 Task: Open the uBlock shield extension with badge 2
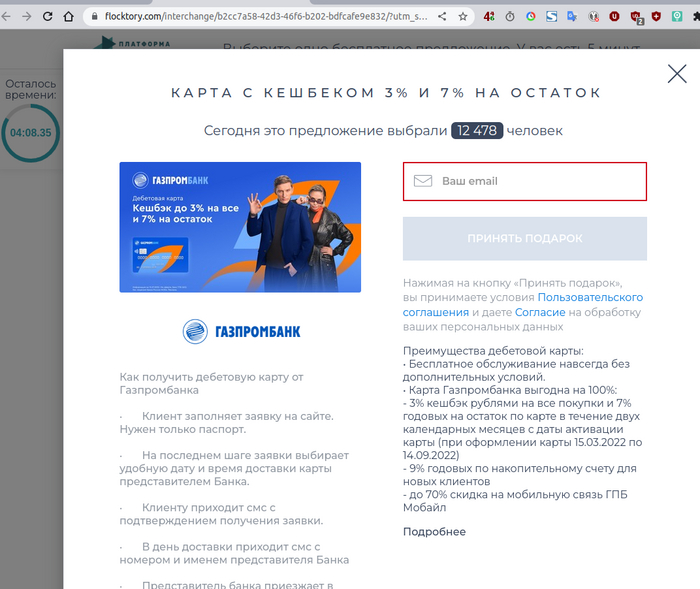click(636, 17)
